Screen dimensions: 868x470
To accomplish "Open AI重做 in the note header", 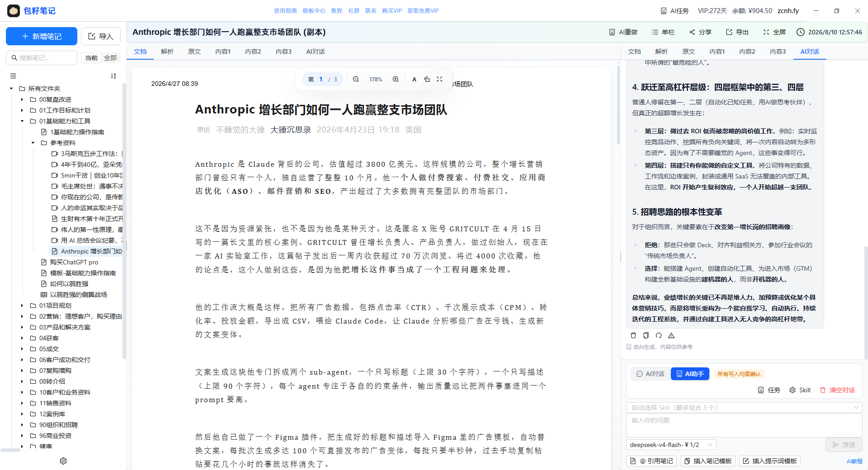I will pos(623,32).
